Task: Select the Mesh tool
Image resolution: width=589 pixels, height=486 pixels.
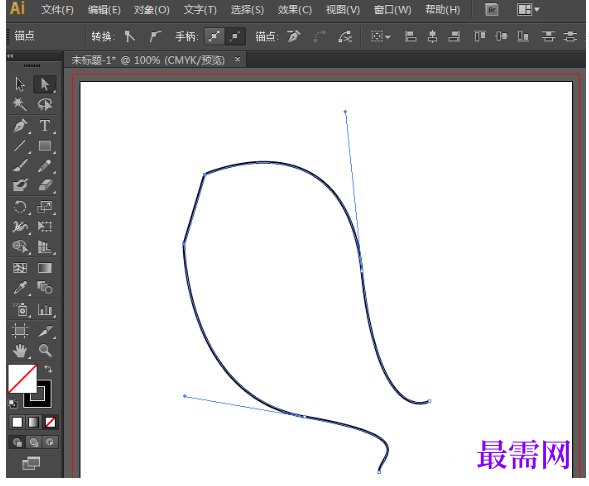Action: coord(20,268)
